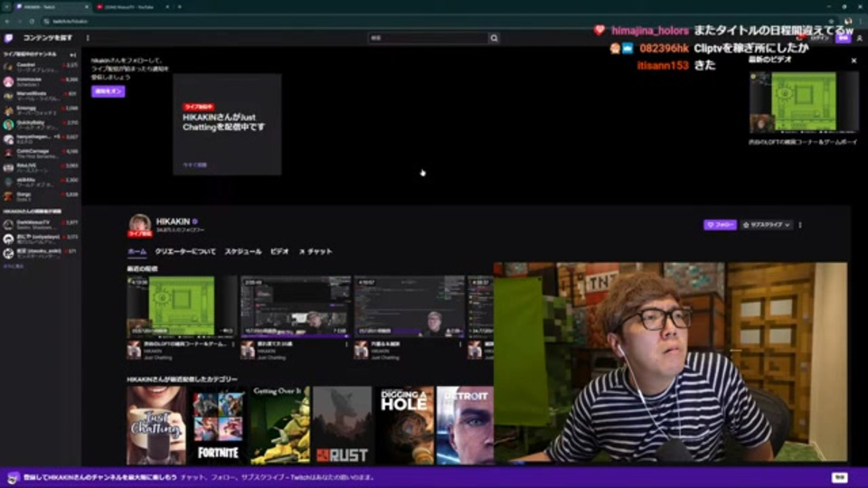Expand the Subscribe (サブスクライブ) dropdown
The width and height of the screenshot is (868, 488).
767,225
